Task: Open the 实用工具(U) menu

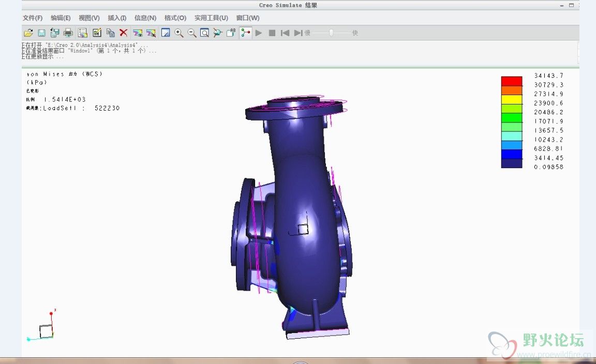Action: (x=211, y=18)
